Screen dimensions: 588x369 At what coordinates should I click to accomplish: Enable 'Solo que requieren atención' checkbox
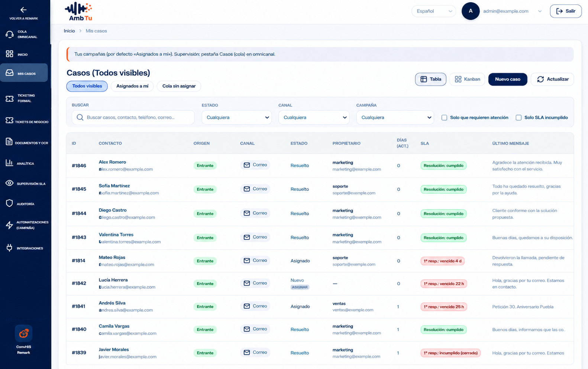coord(444,118)
